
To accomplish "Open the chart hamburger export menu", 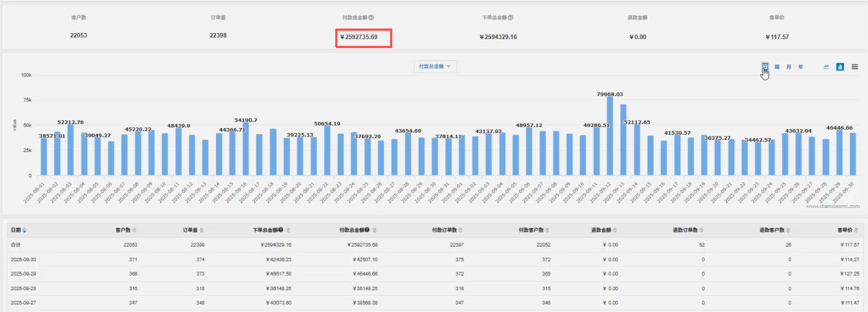I will click(855, 67).
